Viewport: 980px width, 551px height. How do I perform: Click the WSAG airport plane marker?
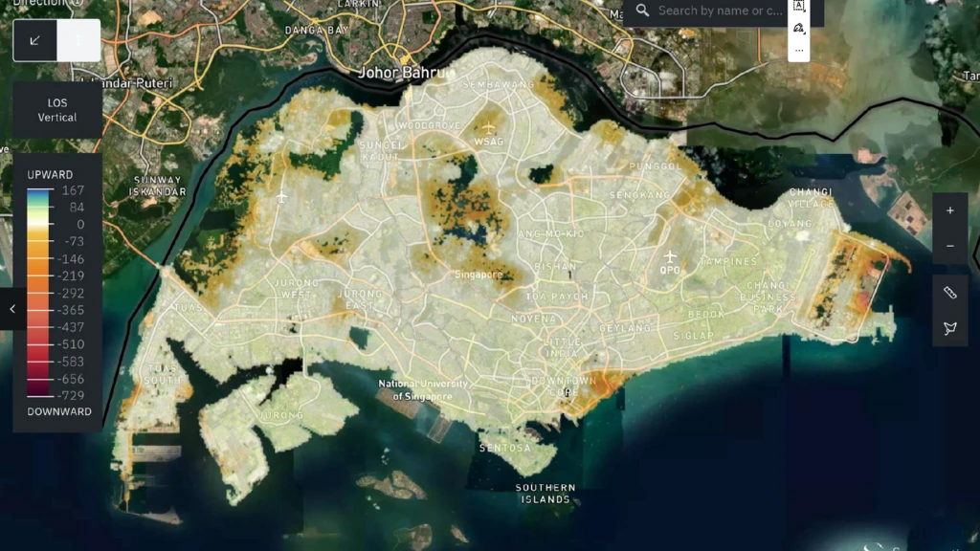coord(489,128)
